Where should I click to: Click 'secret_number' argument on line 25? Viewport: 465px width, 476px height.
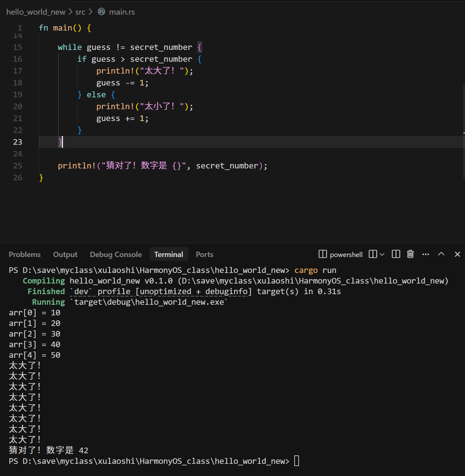point(227,166)
